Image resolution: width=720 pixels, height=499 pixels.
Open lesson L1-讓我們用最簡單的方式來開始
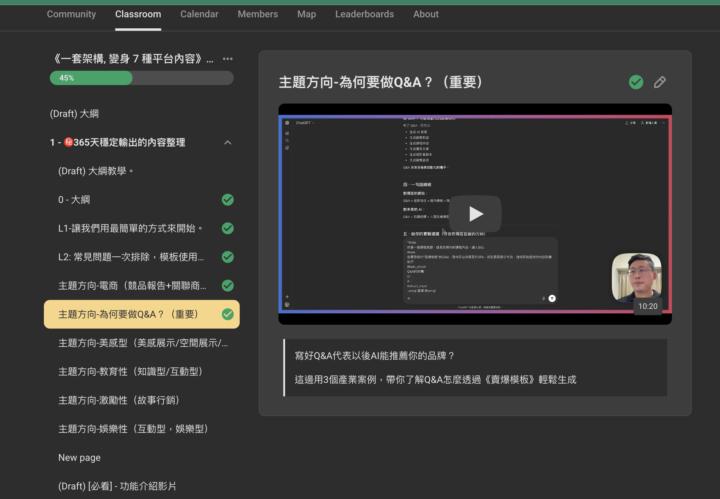point(130,228)
